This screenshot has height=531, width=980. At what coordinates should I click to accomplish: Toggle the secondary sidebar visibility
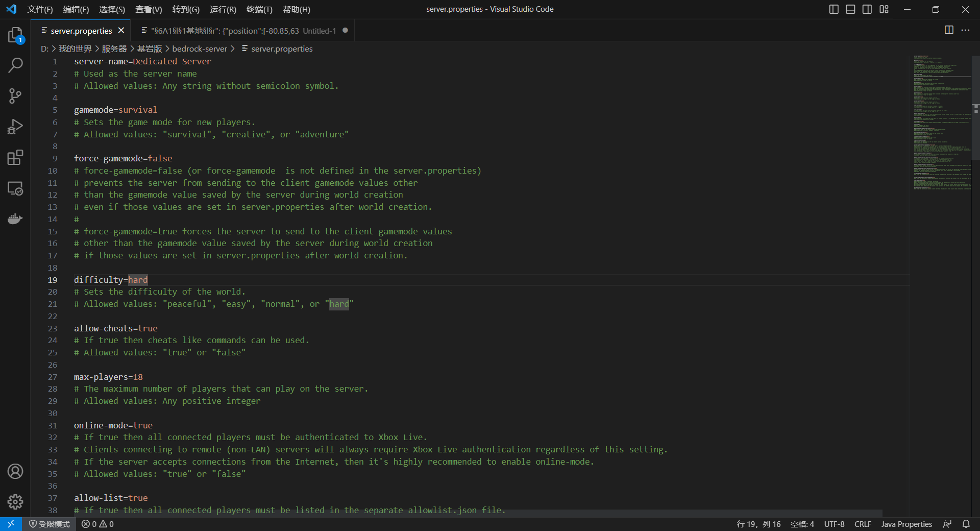pos(867,9)
